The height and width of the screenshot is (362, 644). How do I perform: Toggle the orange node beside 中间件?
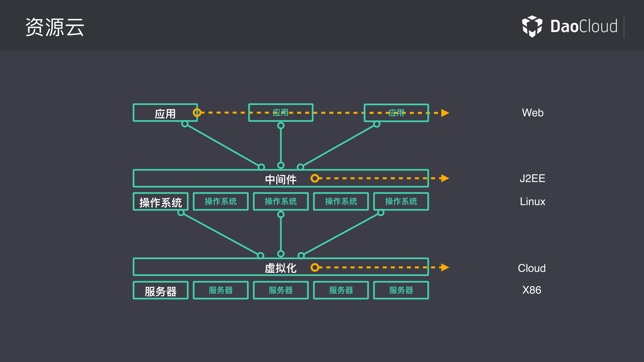click(315, 178)
